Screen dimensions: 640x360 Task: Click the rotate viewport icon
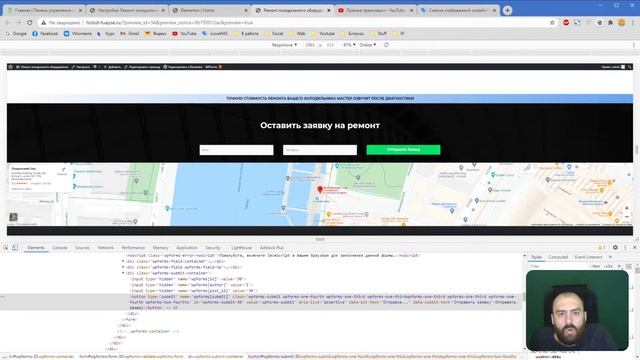tap(386, 45)
